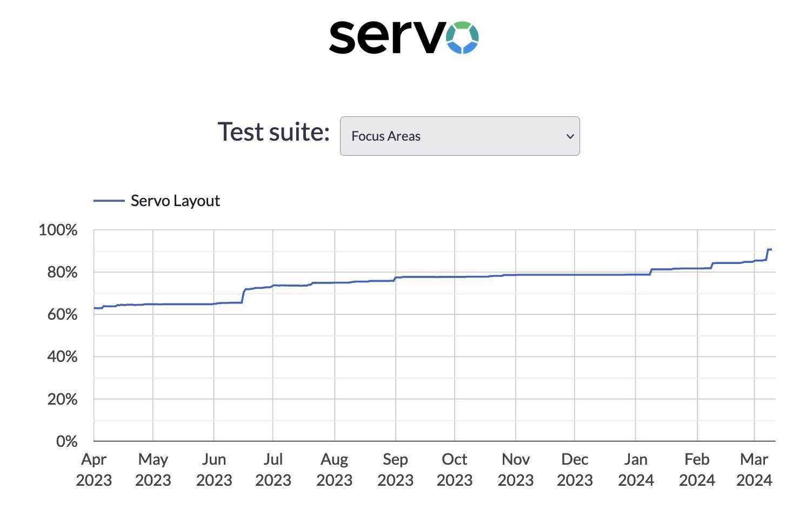Viewport: 812px width, 515px height.
Task: Click the step-up on the line at Sep 2023
Action: coord(395,279)
